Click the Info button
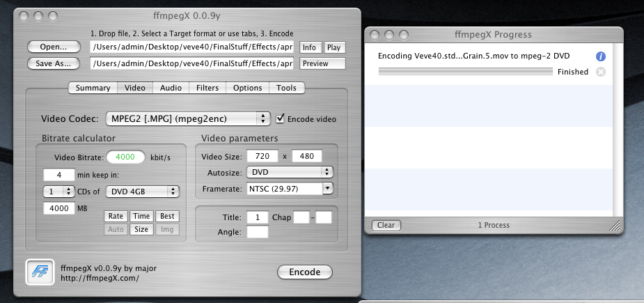This screenshot has width=644, height=303. (309, 47)
